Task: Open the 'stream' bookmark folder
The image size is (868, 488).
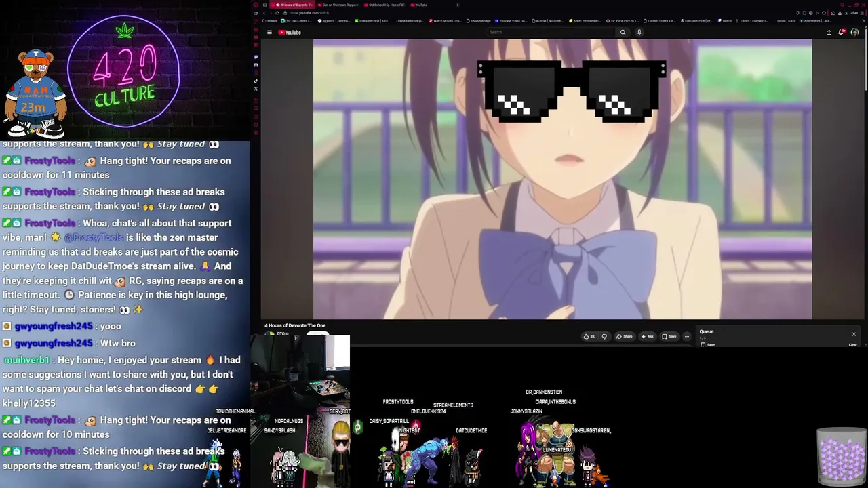Action: [269, 21]
